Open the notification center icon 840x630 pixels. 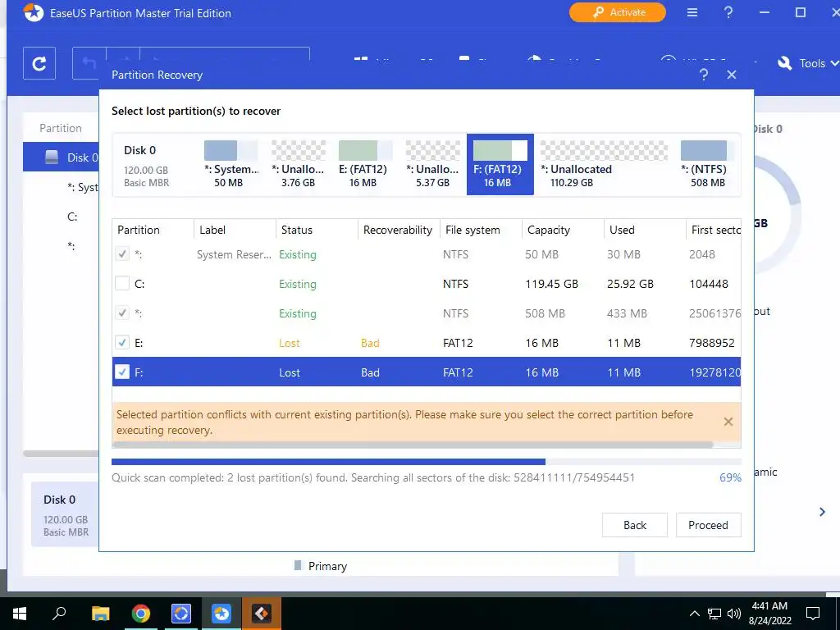tap(813, 614)
